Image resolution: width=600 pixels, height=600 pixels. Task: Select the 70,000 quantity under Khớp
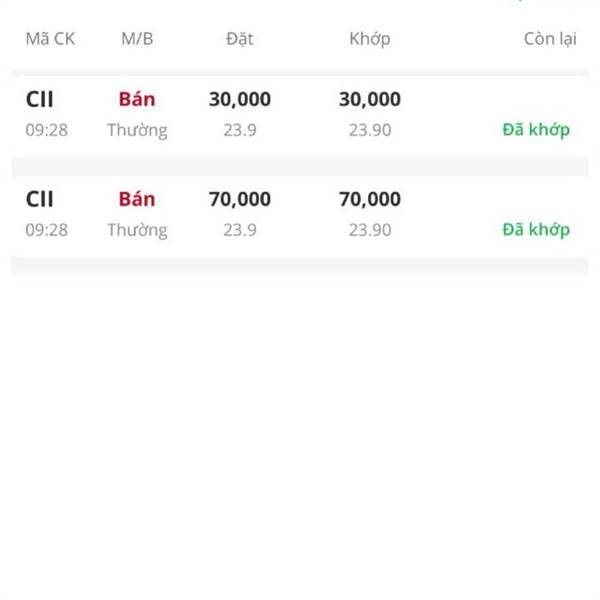pyautogui.click(x=370, y=199)
